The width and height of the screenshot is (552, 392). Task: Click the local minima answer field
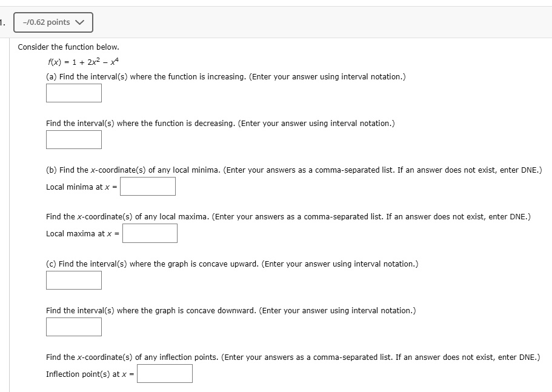(x=148, y=186)
